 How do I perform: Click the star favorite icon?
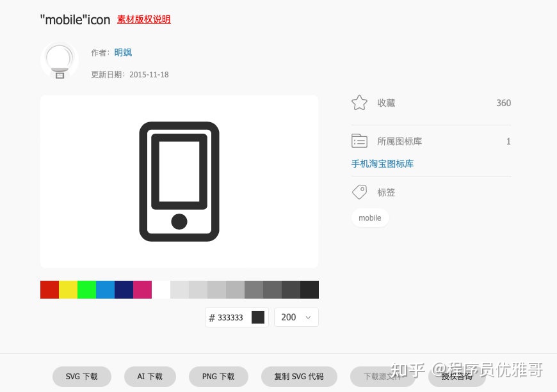[359, 103]
